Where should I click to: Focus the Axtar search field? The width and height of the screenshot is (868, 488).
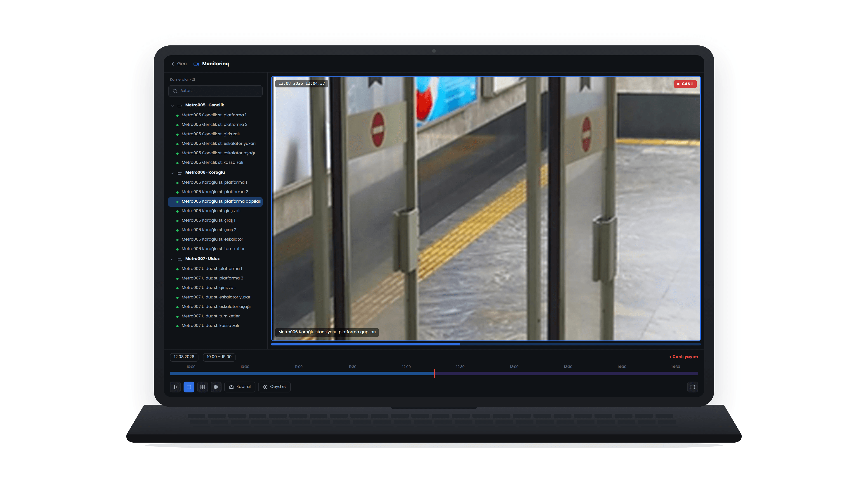[x=215, y=91]
